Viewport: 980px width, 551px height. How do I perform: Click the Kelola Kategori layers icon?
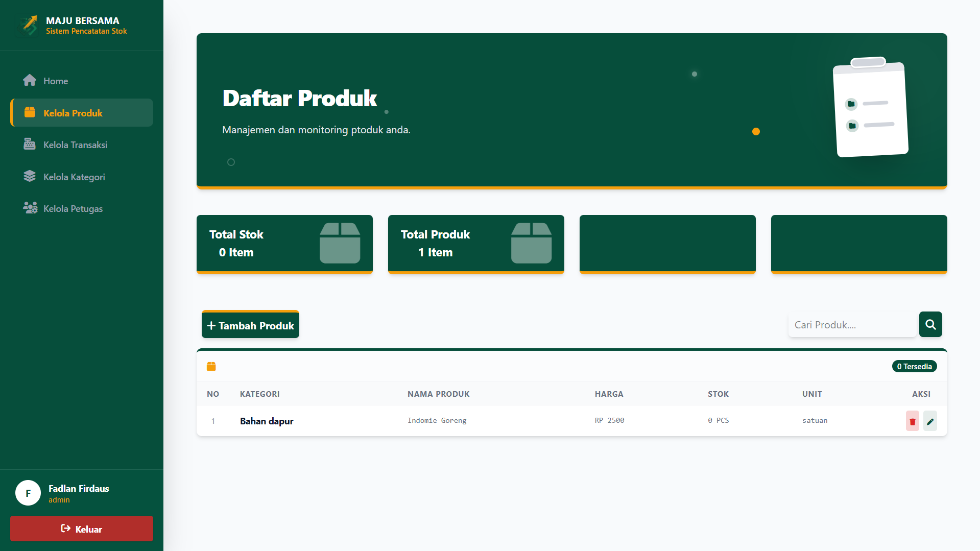coord(30,176)
